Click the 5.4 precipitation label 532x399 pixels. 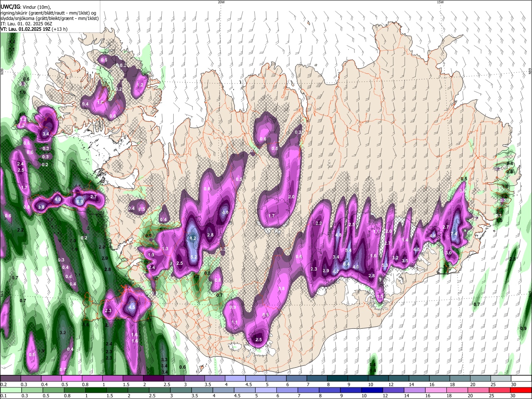click(x=348, y=250)
